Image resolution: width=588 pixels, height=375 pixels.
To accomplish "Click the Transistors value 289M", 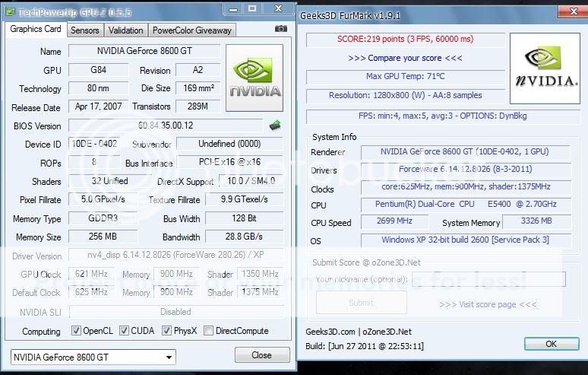I will pyautogui.click(x=198, y=106).
